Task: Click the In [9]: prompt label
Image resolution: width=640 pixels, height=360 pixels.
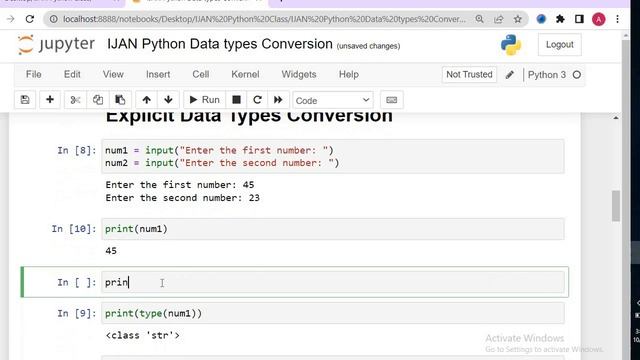Action: (x=77, y=313)
